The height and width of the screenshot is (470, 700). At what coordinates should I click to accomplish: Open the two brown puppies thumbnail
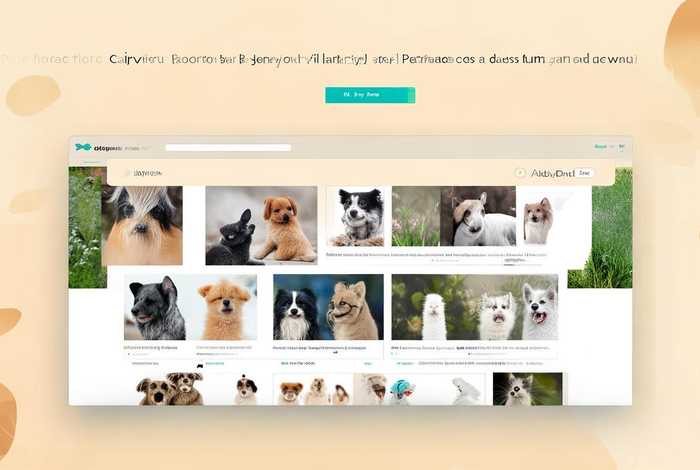point(170,389)
